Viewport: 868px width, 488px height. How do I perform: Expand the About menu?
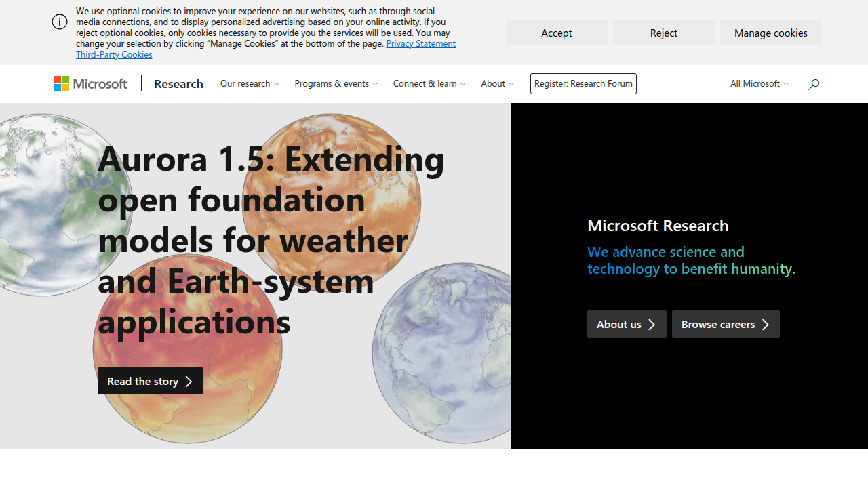[498, 83]
